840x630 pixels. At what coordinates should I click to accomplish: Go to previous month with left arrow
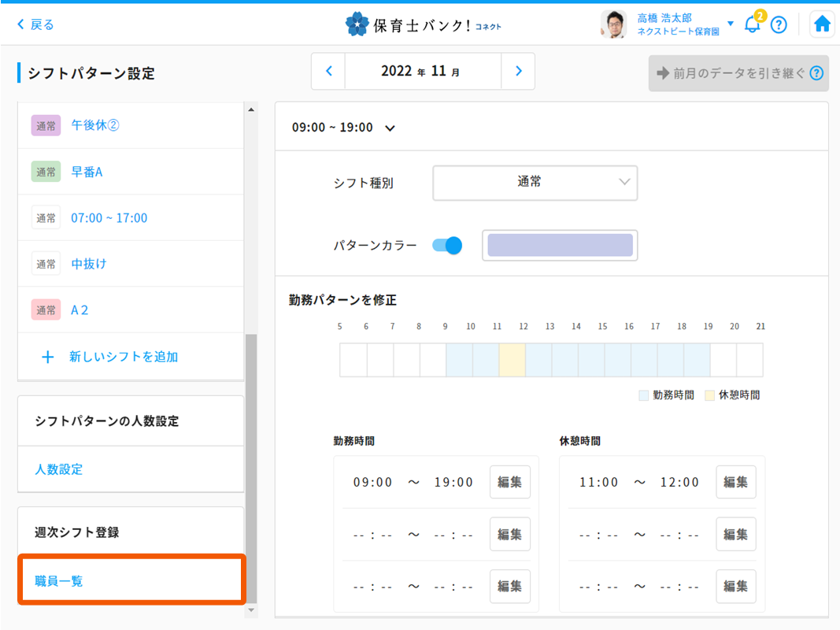click(329, 72)
